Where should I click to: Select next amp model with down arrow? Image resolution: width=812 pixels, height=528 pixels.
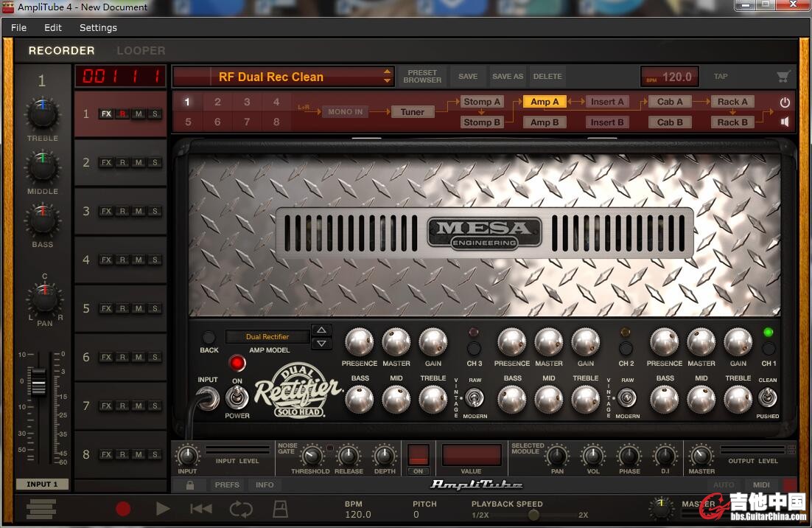click(321, 344)
